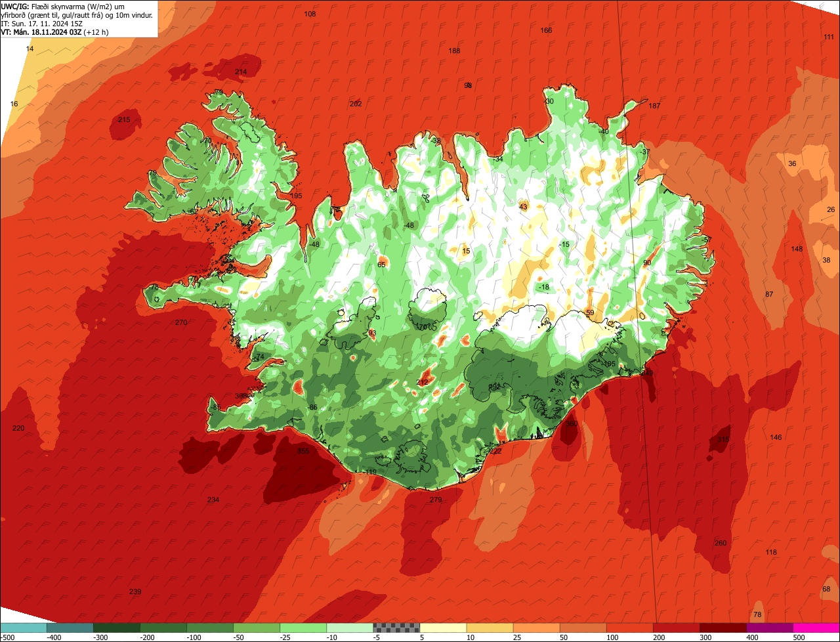This screenshot has width=840, height=642.
Task: Click the legend label '-25'
Action: coord(286,637)
